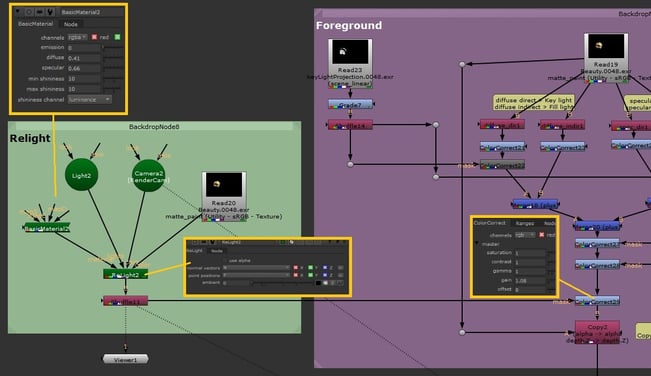Open the point positions channel dropdown
The image size is (651, 376).
click(x=256, y=275)
